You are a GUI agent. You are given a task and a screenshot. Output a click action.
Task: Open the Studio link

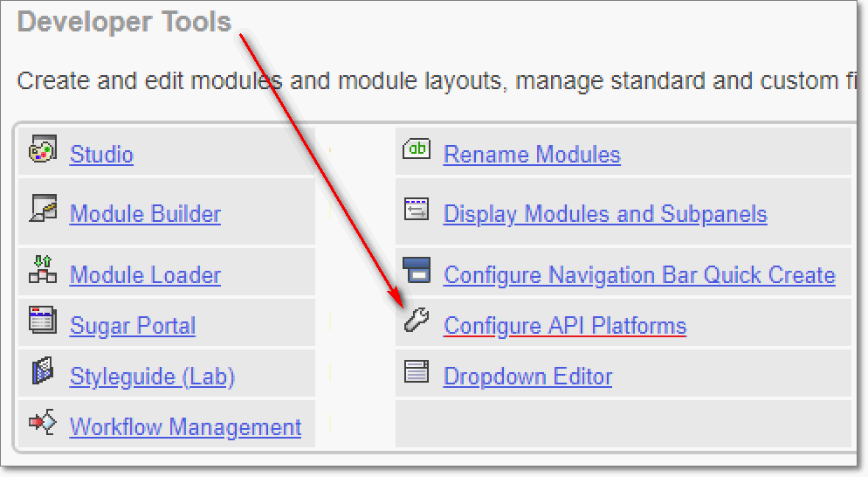pos(102,155)
